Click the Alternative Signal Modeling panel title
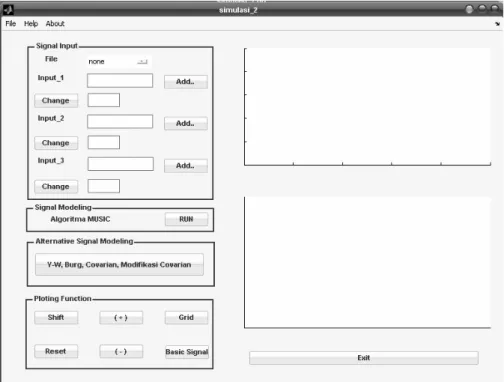Viewport: 504px width, 382px height. [84, 241]
